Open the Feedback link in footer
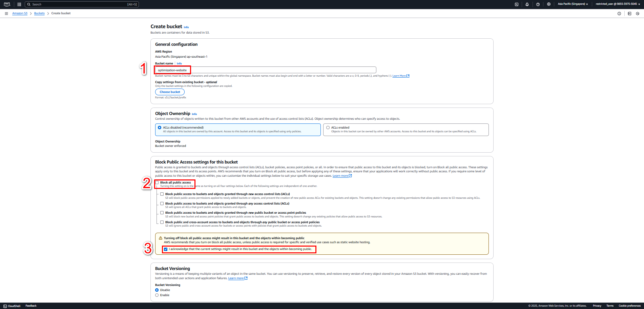 coord(31,306)
